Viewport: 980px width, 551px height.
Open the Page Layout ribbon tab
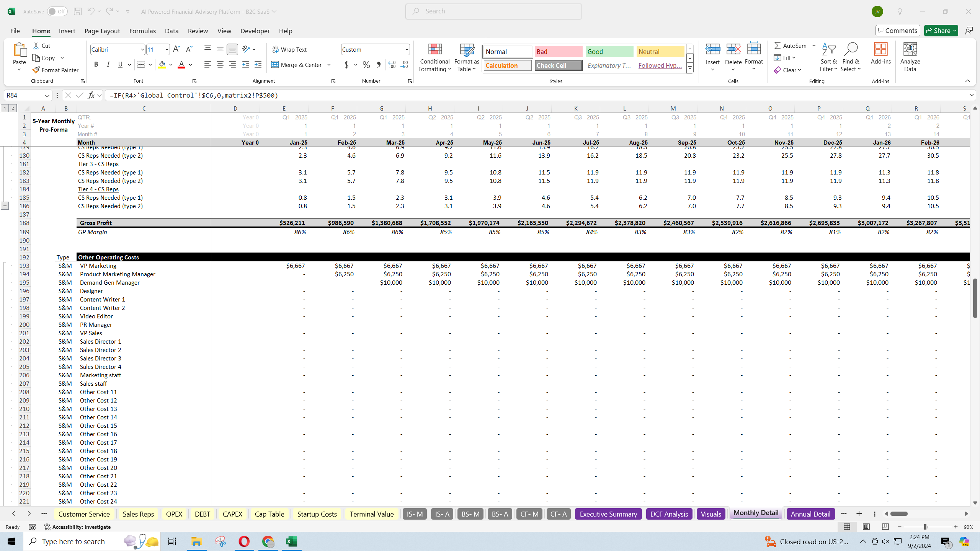click(x=102, y=31)
